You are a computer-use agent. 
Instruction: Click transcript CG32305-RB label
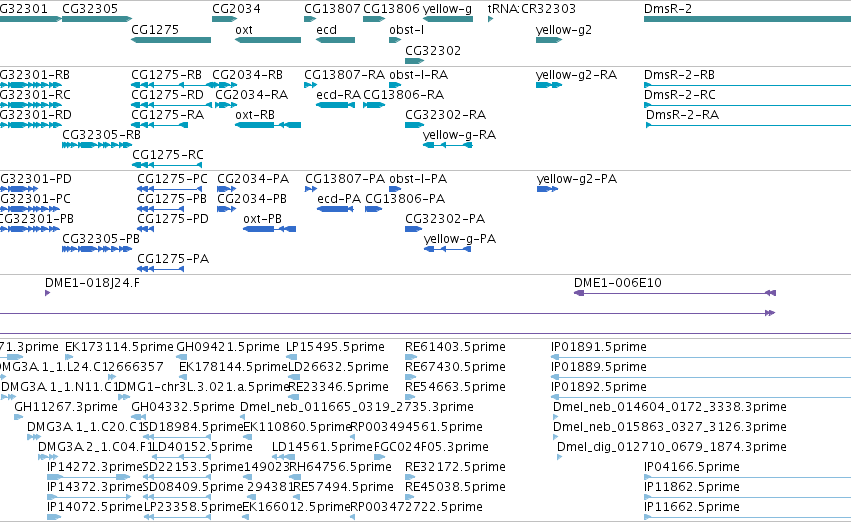(x=101, y=135)
